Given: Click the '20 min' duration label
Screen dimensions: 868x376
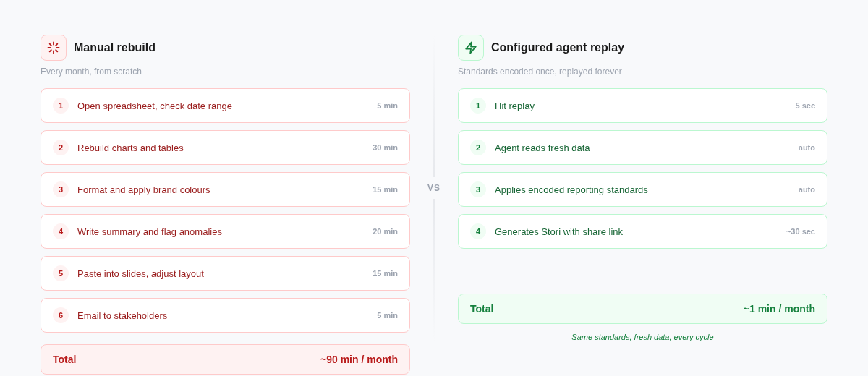Looking at the screenshot, I should (385, 231).
